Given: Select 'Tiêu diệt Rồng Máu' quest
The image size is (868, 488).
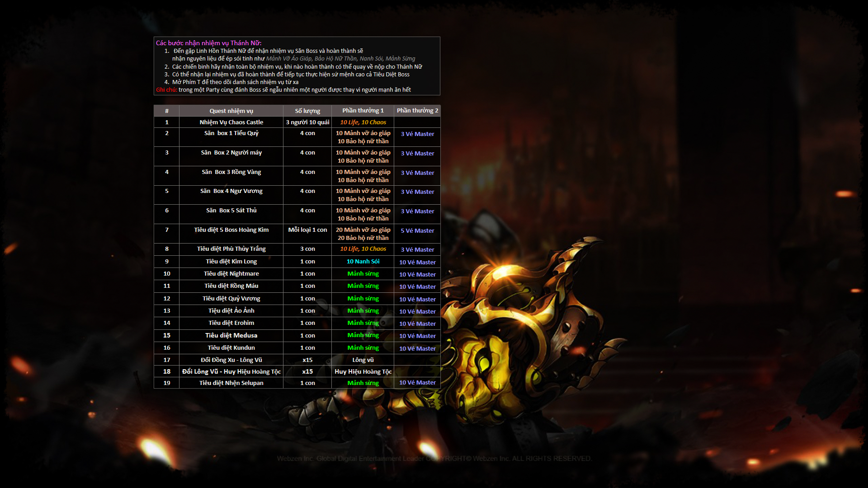Looking at the screenshot, I should (231, 286).
